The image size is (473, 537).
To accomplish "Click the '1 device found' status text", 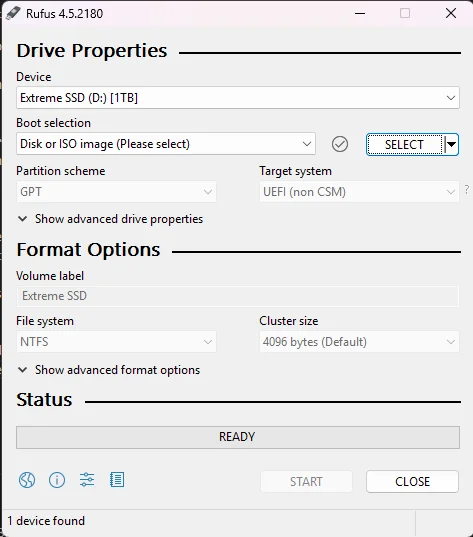I will click(46, 521).
